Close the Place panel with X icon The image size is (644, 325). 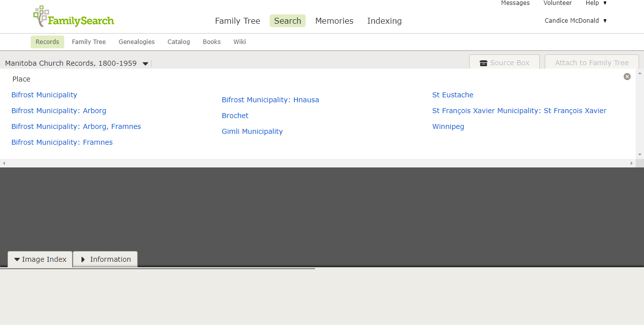tap(627, 77)
